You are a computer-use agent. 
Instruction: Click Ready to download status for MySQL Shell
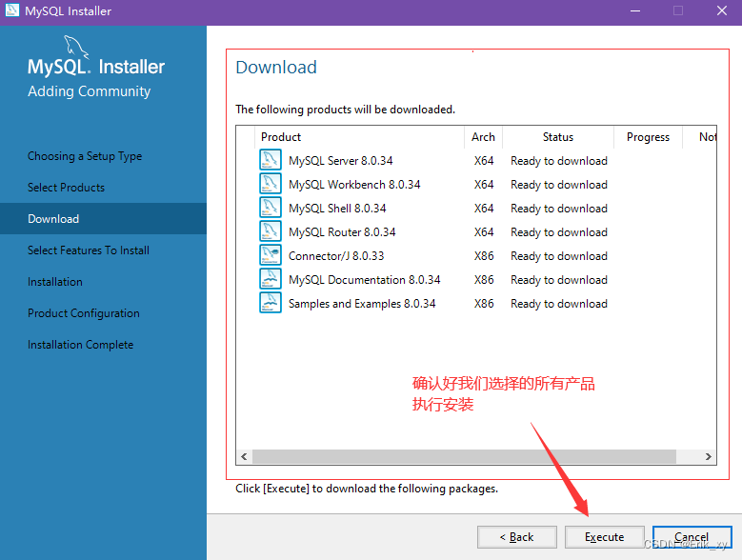559,209
